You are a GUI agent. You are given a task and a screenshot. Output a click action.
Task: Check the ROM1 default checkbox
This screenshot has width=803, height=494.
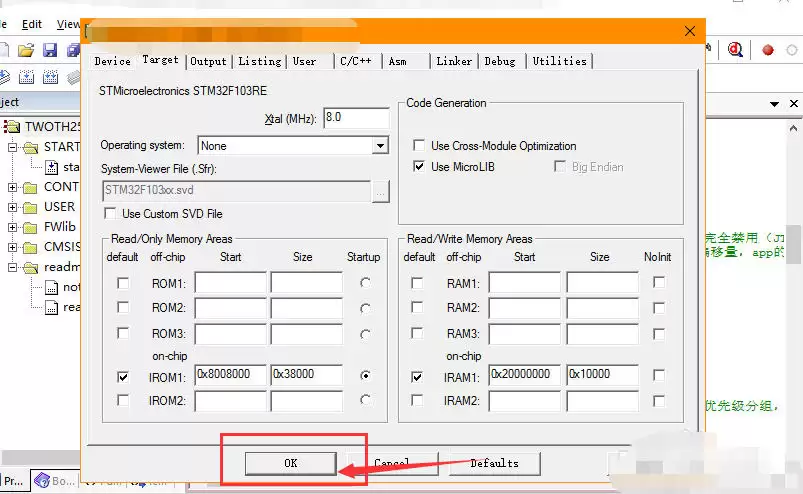point(123,283)
